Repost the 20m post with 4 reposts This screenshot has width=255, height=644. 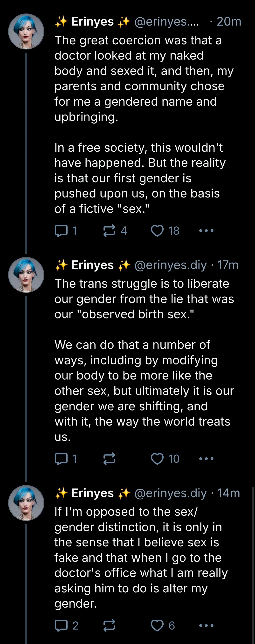point(109,230)
